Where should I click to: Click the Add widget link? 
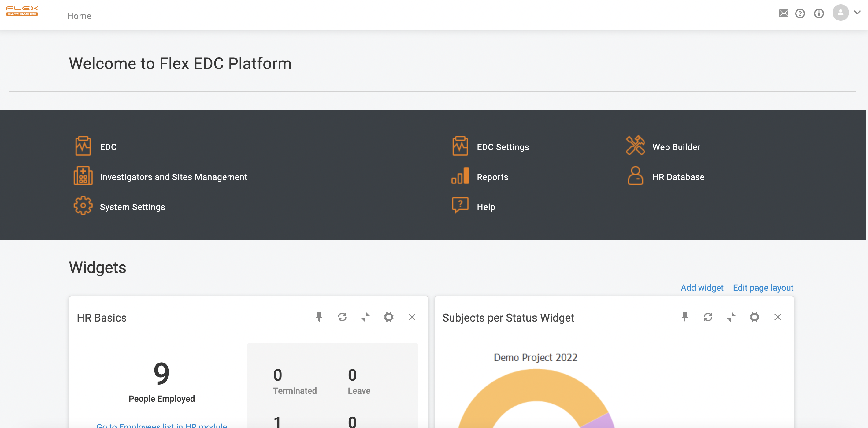702,288
